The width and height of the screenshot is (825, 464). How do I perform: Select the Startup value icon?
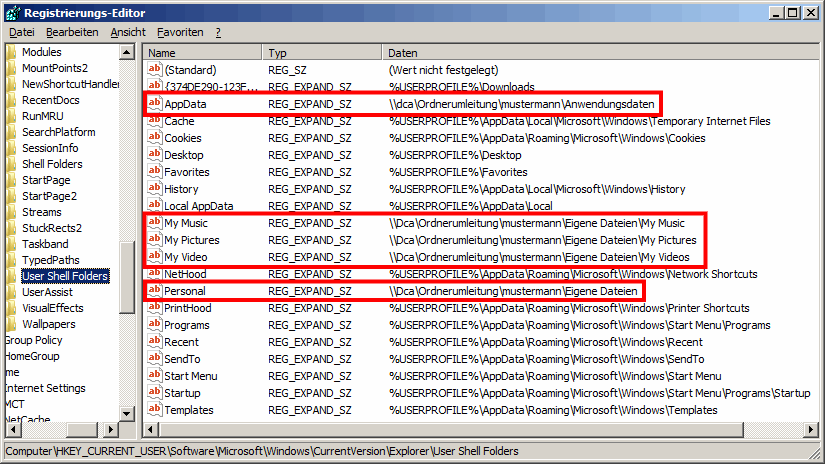[x=154, y=393]
